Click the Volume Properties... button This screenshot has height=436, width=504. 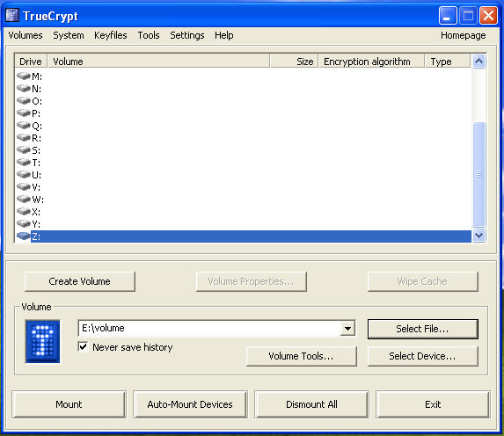[x=251, y=281]
